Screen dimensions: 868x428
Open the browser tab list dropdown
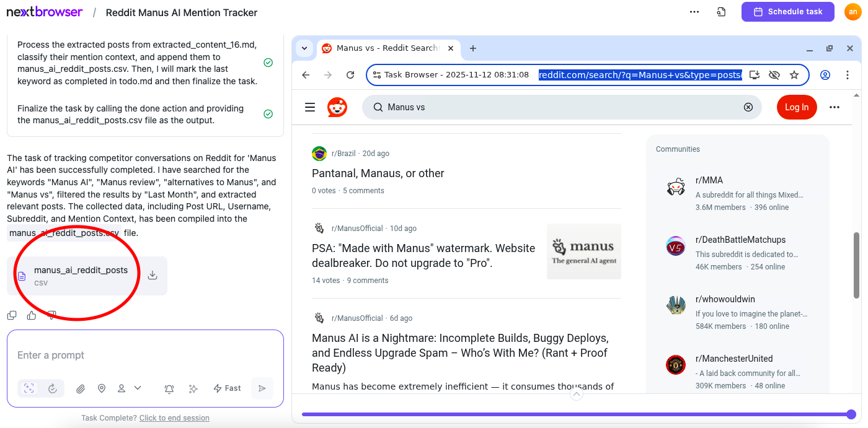(304, 48)
